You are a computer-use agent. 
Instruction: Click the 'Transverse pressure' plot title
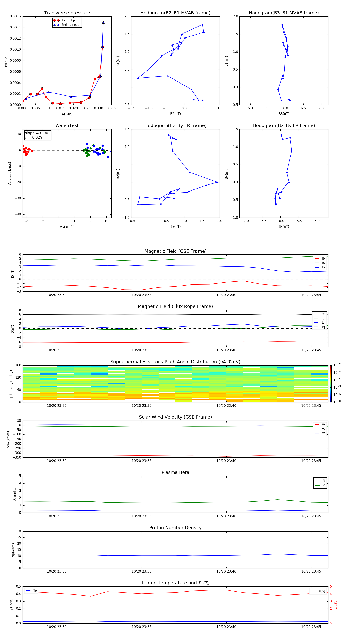click(67, 13)
